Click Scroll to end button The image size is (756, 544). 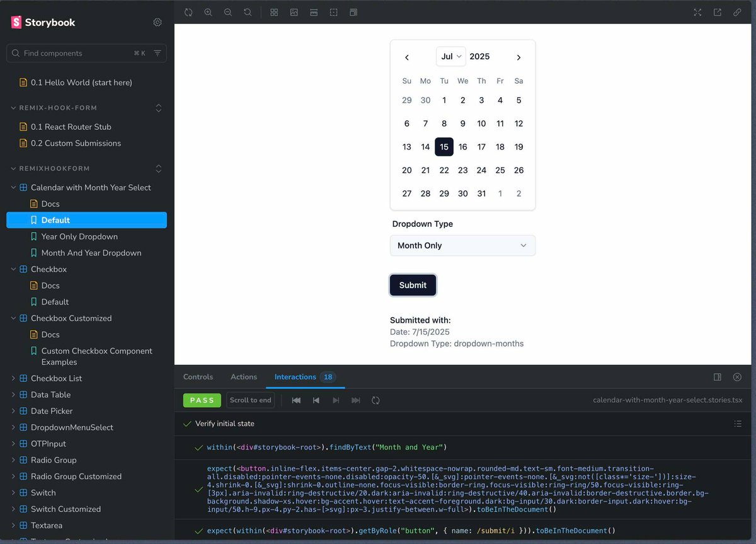click(250, 400)
